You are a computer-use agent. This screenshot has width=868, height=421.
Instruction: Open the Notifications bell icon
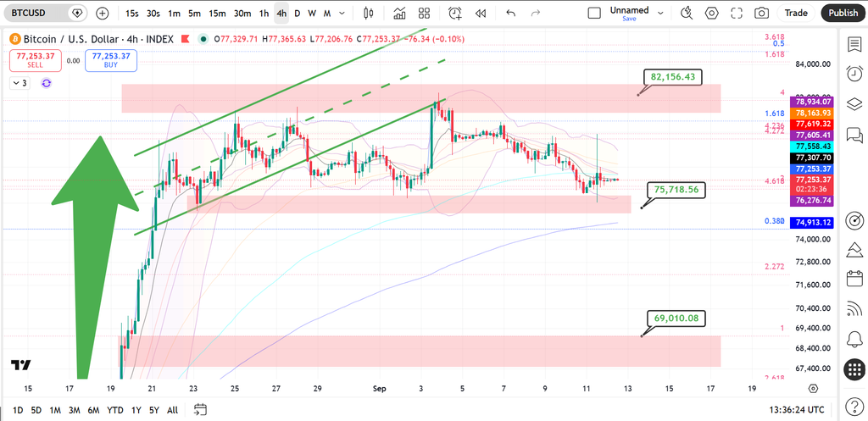tap(854, 337)
